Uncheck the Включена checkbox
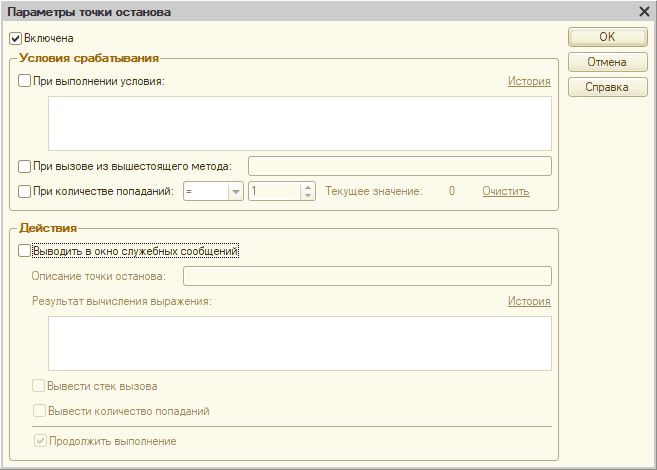The width and height of the screenshot is (657, 470). (15, 39)
